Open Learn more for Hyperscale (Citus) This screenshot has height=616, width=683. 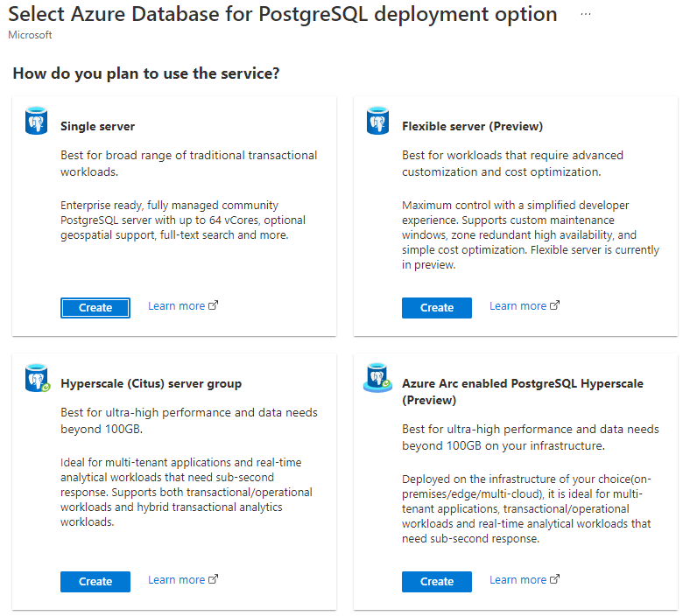pos(176,580)
